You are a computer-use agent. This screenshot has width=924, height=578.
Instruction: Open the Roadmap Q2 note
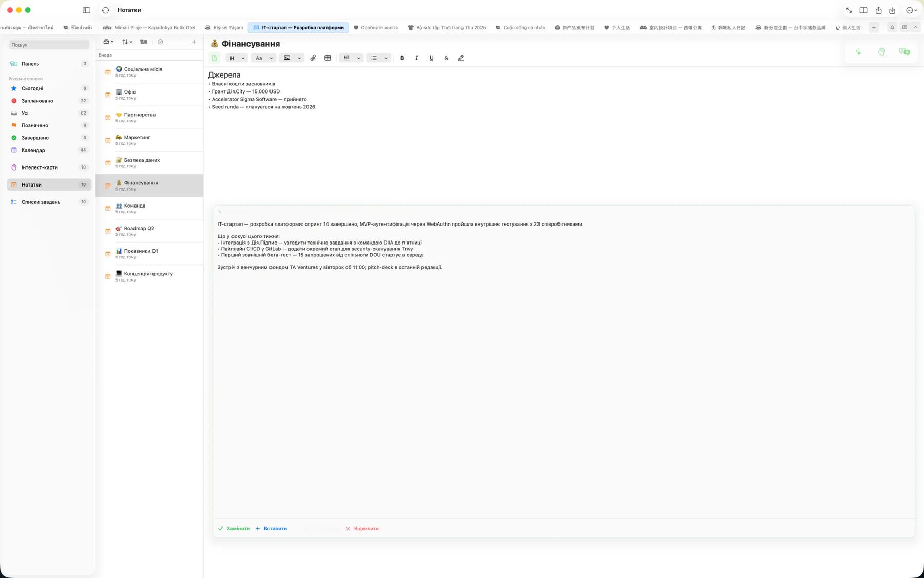149,231
